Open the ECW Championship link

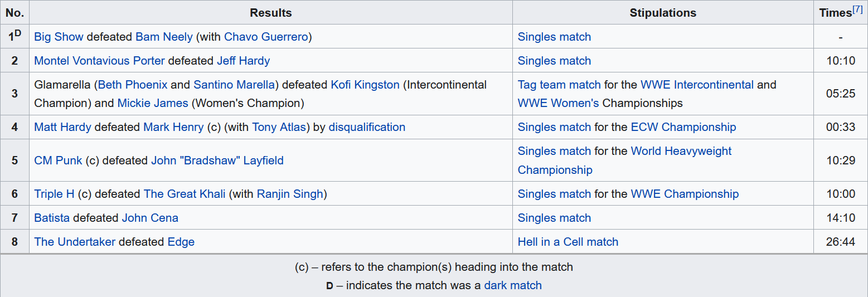click(683, 127)
